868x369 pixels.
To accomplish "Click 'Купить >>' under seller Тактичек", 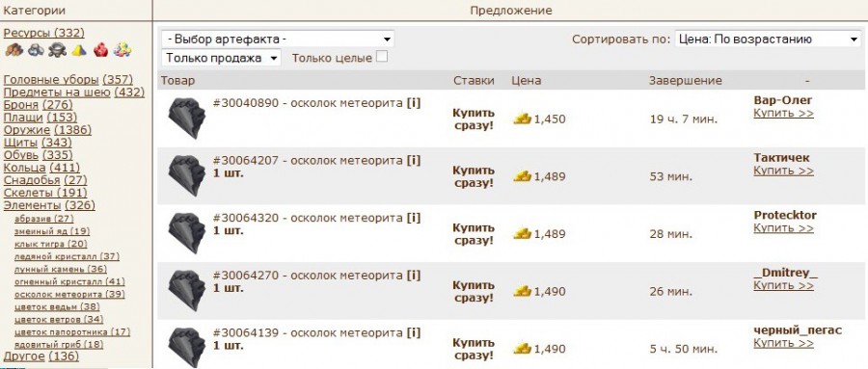I will pos(783,171).
